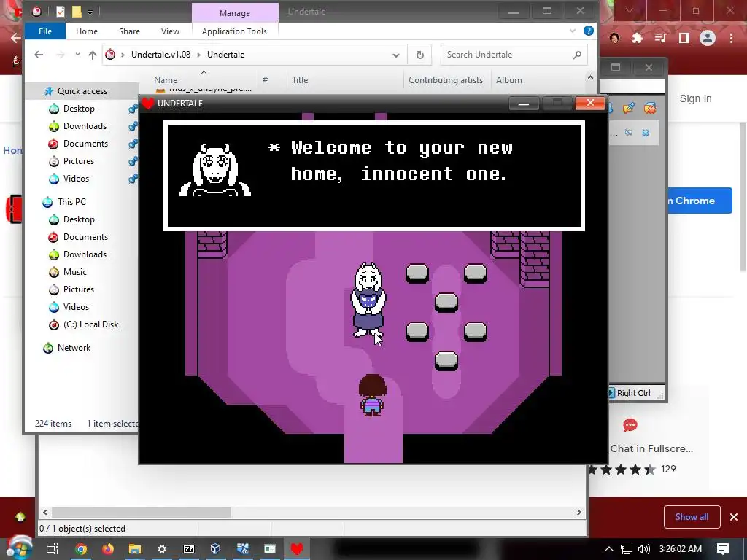747x560 pixels.
Task: Open taskbar volume control
Action: 643,549
